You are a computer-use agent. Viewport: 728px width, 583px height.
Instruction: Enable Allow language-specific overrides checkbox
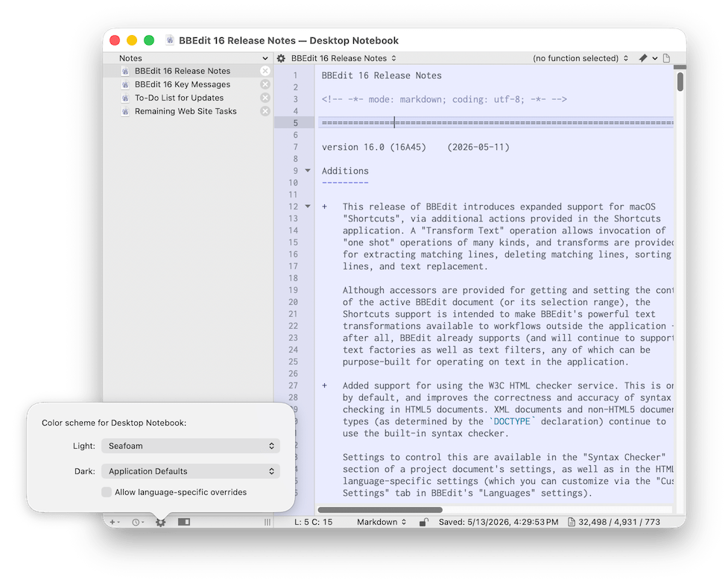pos(107,492)
